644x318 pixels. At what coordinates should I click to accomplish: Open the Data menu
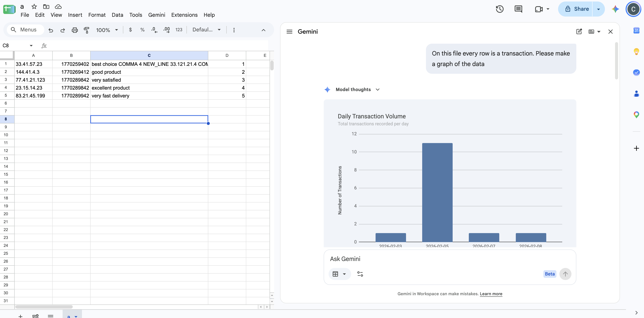pos(117,15)
